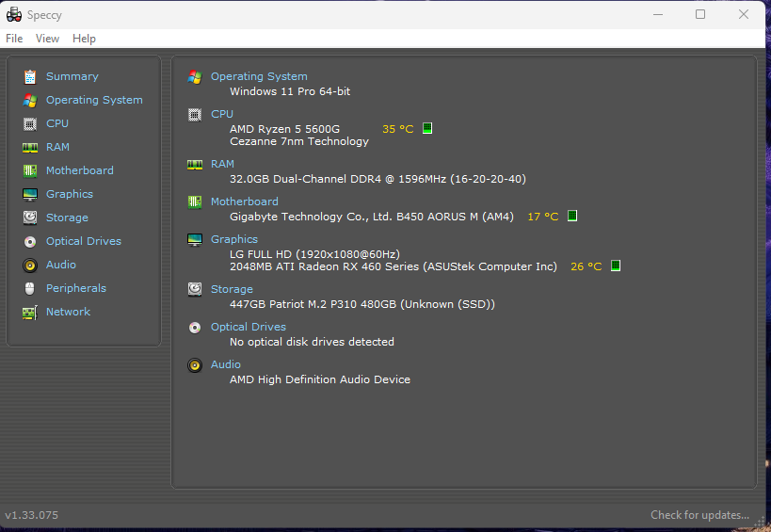Click the Network card icon in sidebar

tap(30, 313)
